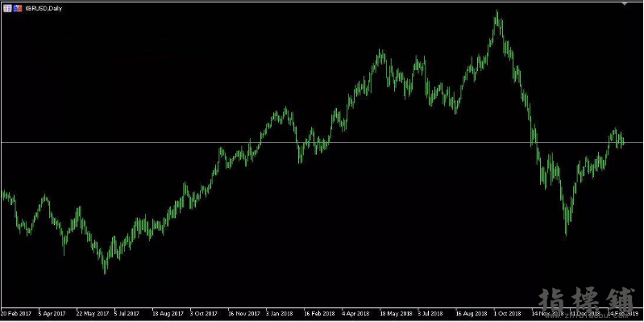The height and width of the screenshot is (322, 644).
Task: Click the 16 Nov 2017 date label
Action: (x=244, y=313)
